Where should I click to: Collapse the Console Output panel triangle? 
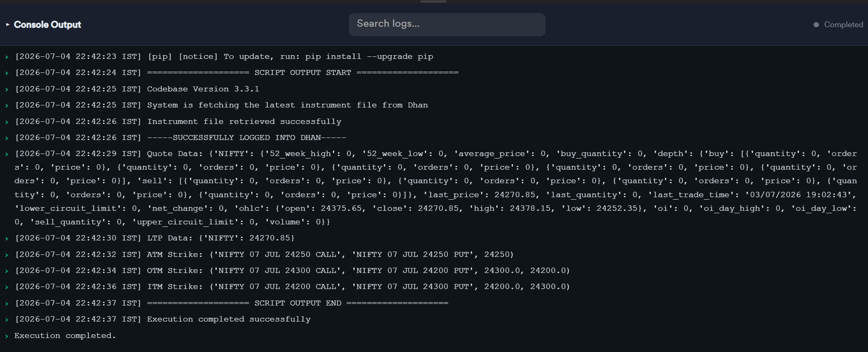(7, 25)
